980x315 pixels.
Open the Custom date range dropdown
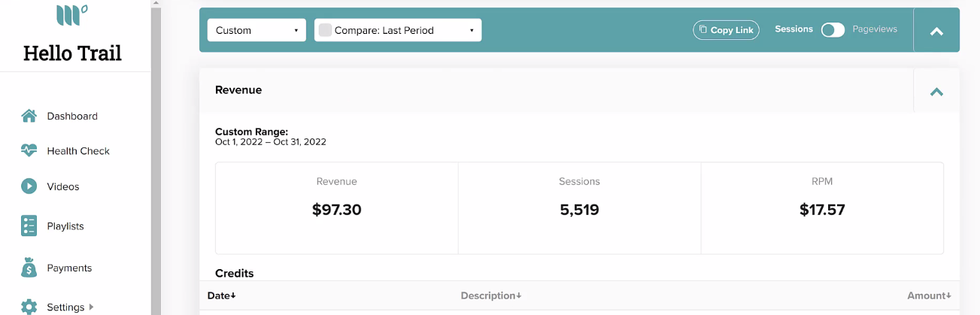point(256,30)
